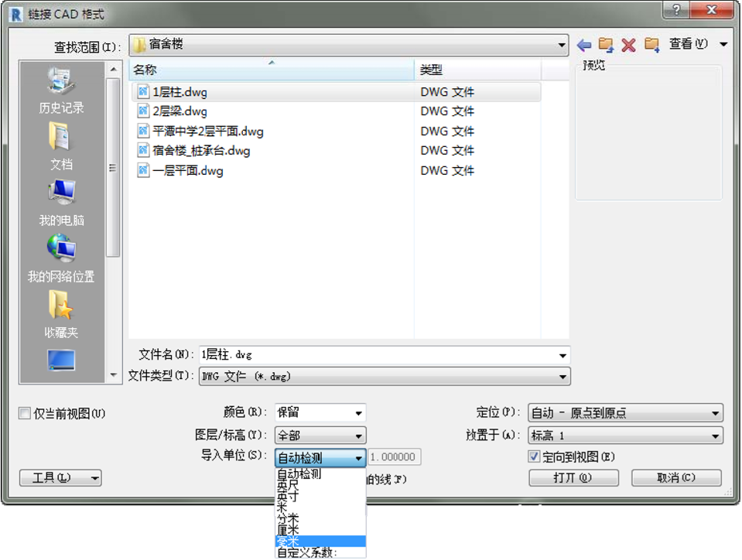Select the file 一层平面.dwg
The image size is (742, 560).
[x=336, y=170]
